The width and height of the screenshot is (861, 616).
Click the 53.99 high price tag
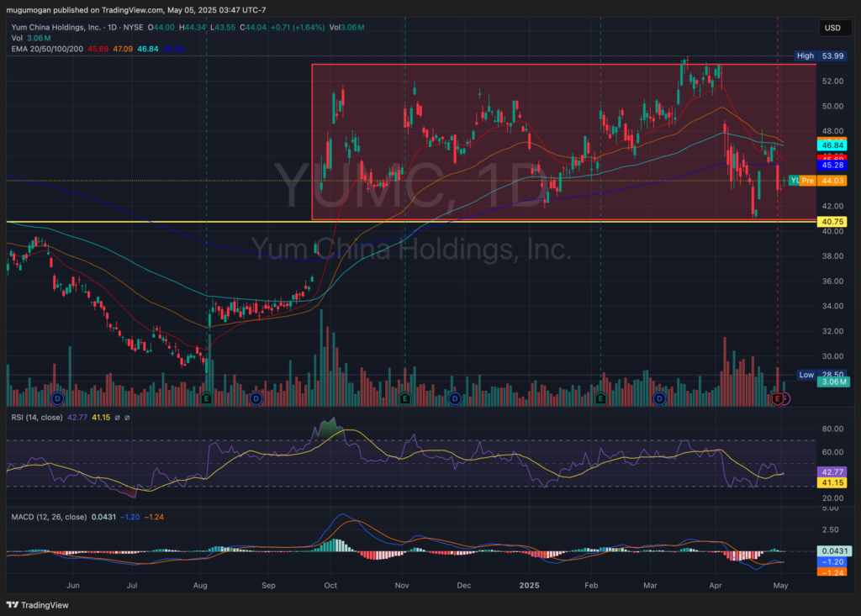pos(832,55)
